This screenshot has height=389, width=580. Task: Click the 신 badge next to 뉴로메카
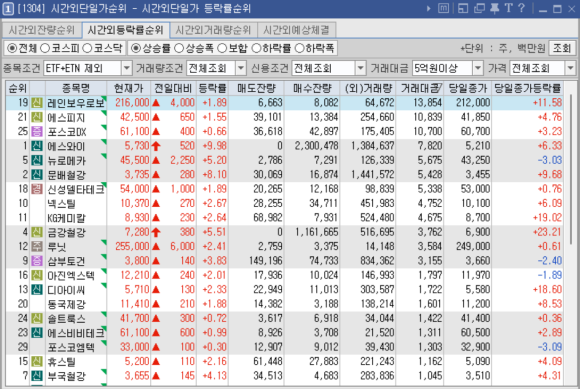point(37,160)
